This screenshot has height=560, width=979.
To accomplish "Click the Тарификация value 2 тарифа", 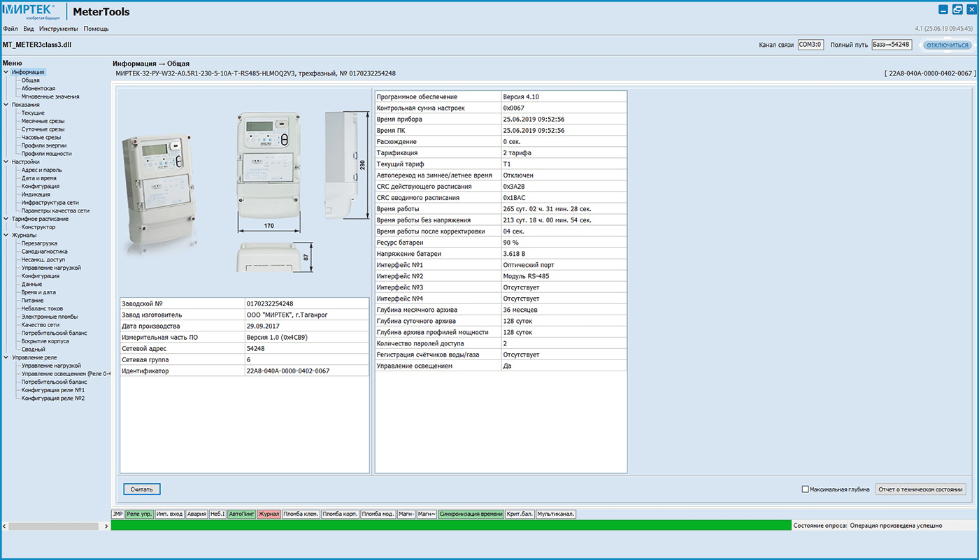I will (x=517, y=152).
